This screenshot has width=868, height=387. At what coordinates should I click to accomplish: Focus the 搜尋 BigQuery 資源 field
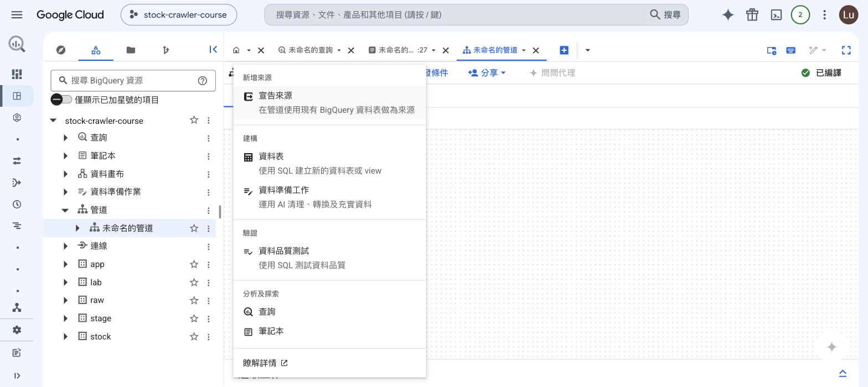(133, 81)
